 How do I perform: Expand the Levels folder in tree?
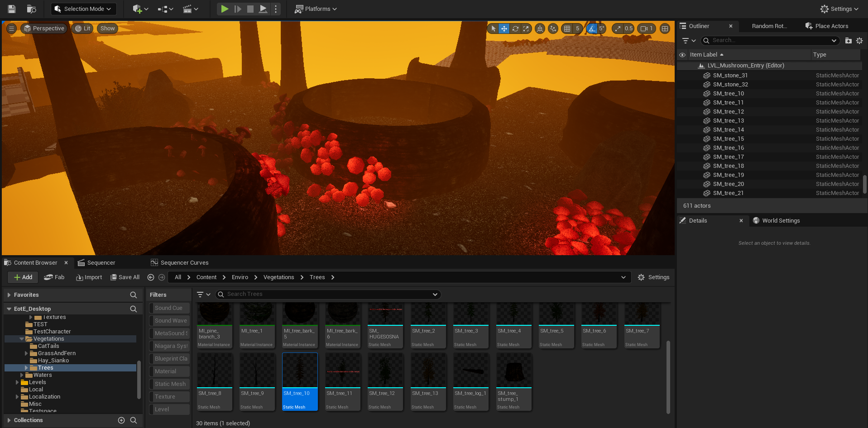coord(17,382)
